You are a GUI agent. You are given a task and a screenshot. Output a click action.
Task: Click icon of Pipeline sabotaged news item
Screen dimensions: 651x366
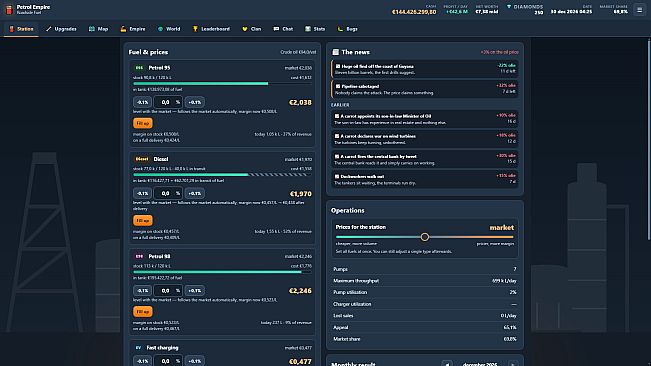338,86
